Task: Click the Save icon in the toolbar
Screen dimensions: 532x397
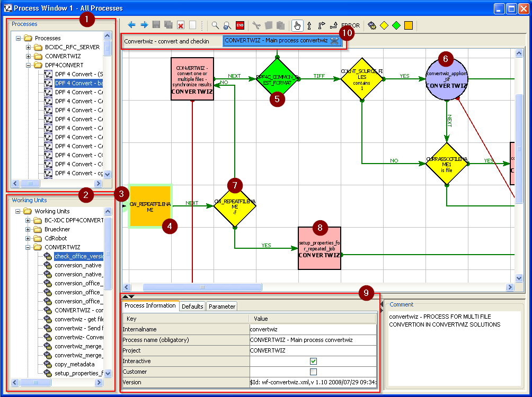Action: pos(155,25)
